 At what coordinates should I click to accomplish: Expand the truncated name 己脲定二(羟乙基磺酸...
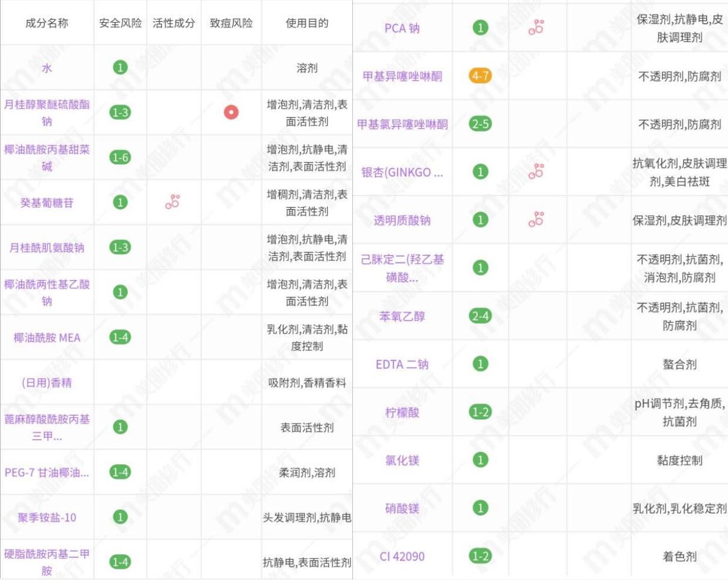pyautogui.click(x=400, y=267)
